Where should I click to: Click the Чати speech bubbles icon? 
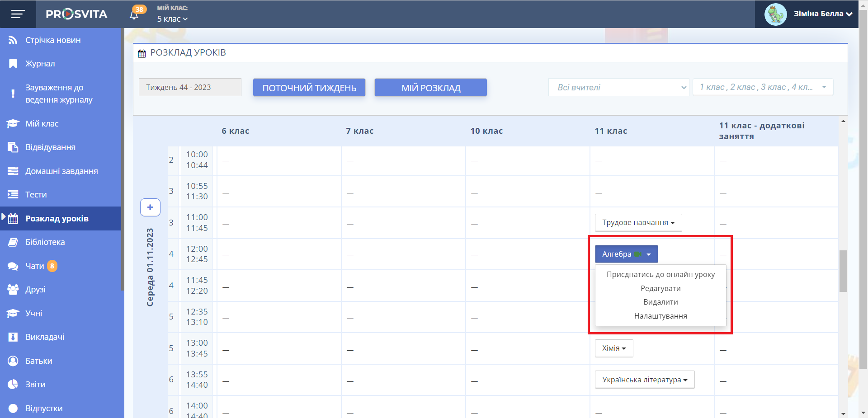point(13,266)
